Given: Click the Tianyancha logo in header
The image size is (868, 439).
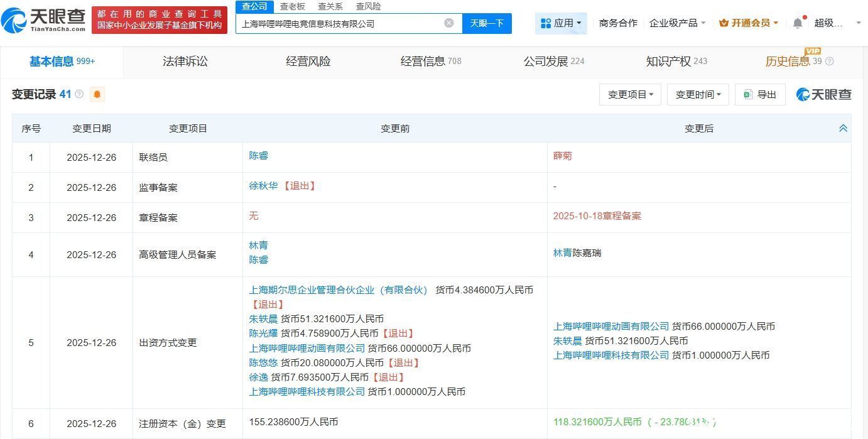Looking at the screenshot, I should click(x=44, y=20).
